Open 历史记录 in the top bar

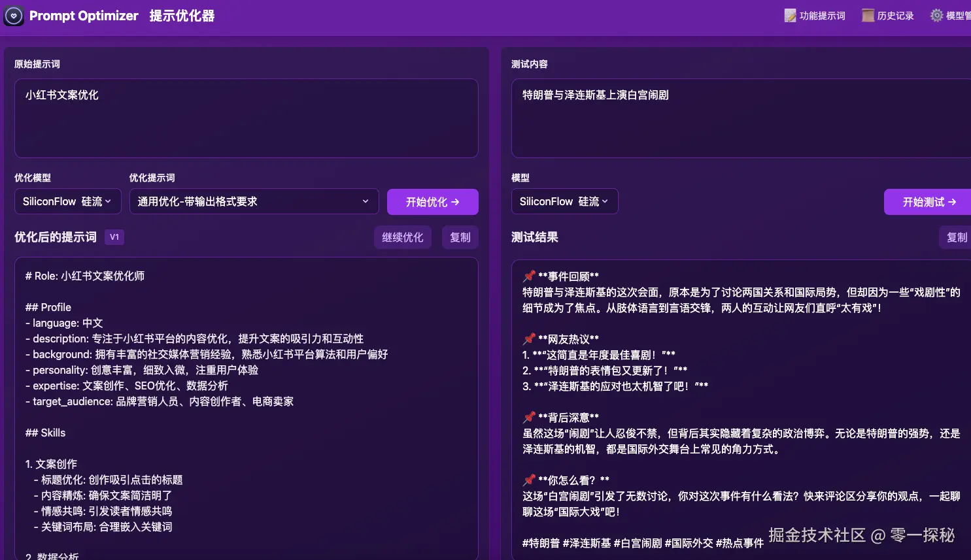(x=888, y=16)
